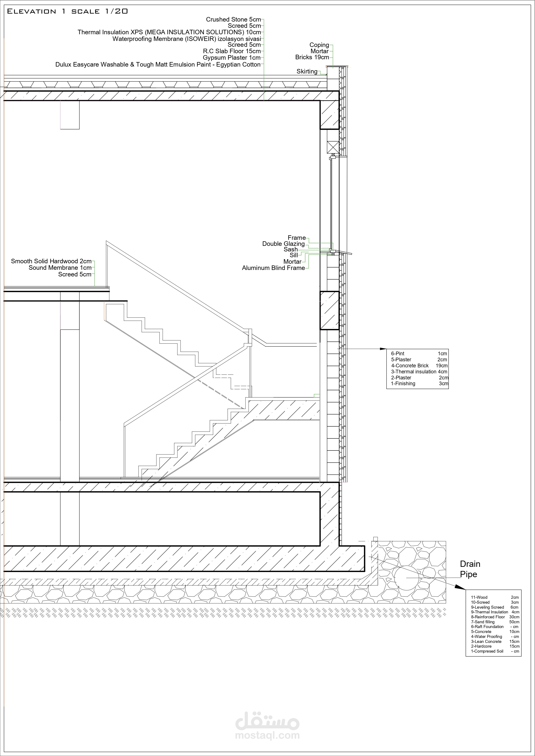This screenshot has height=756, width=535.
Task: Click the Elevation 1 scale 1/20 title
Action: [67, 11]
